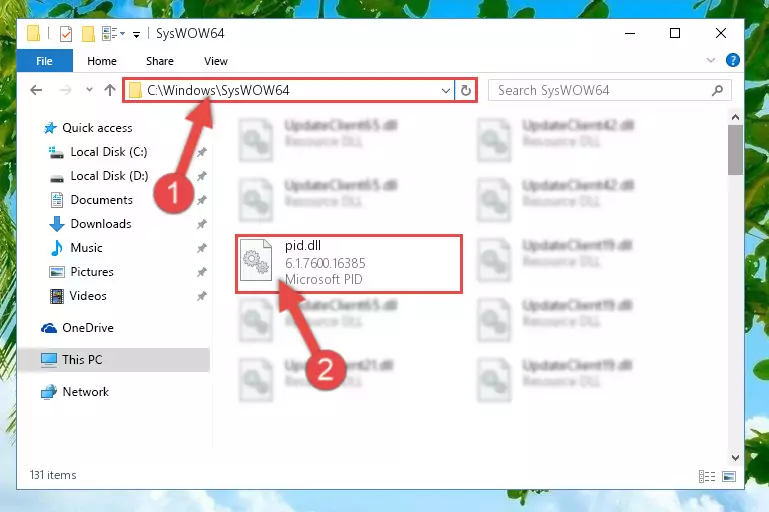769x512 pixels.
Task: Open the Share ribbon tab
Action: coord(160,61)
